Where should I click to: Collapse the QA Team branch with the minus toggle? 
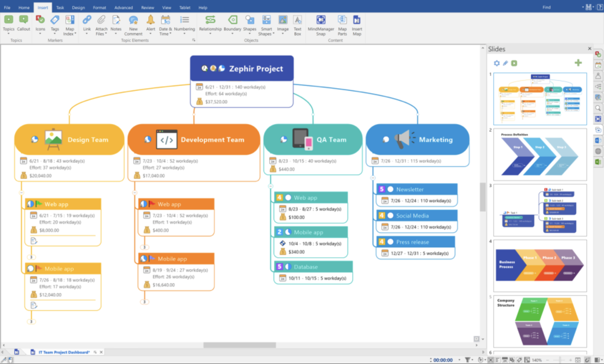(271, 186)
